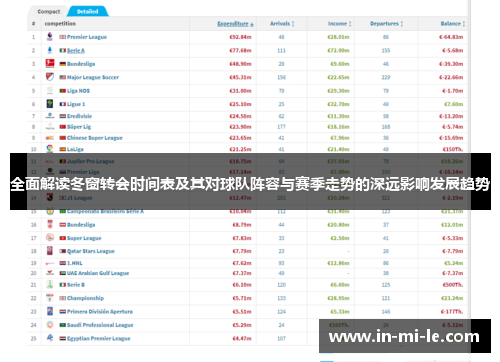500x362 pixels.
Task: Open Liga NOS link
Action: 78,91
